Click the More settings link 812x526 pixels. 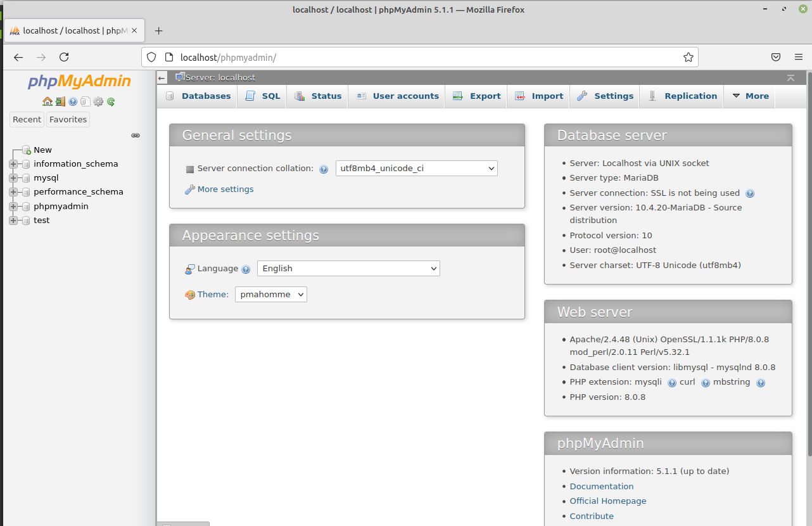[225, 189]
